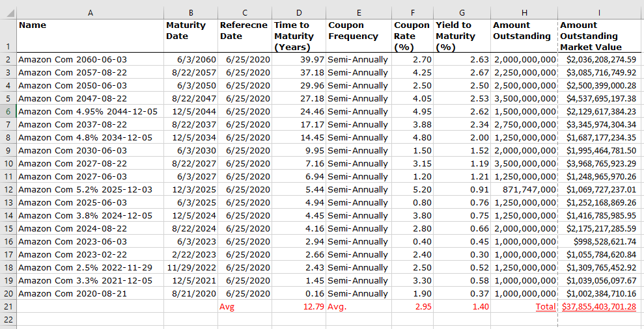Select cell 'Amazon Com 2057-08-22'
This screenshot has height=329, width=644.
[x=91, y=72]
